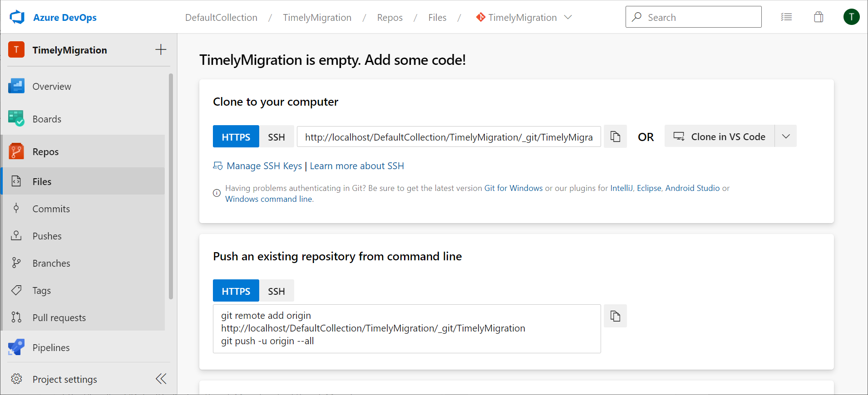The width and height of the screenshot is (868, 395).
Task: Open the Marketplace shopping bag icon
Action: 819,17
